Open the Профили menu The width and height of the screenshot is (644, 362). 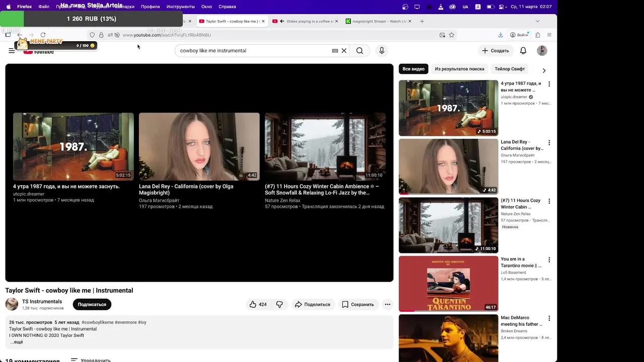click(150, 7)
